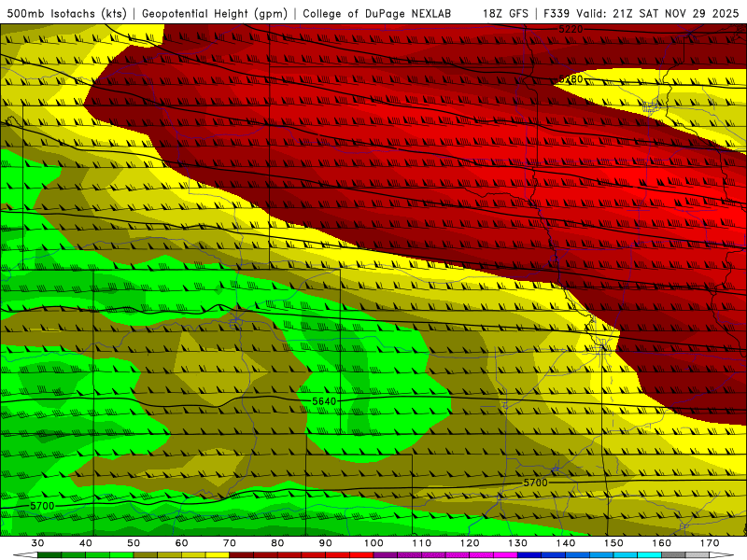Select the 140 value in the legend
This screenshot has height=560, width=747.
coord(566,543)
